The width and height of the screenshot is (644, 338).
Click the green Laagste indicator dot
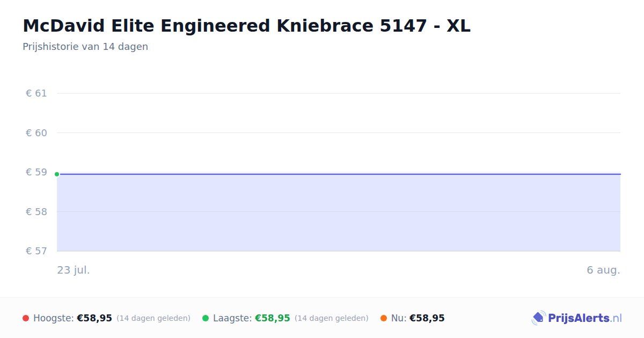coord(206,318)
